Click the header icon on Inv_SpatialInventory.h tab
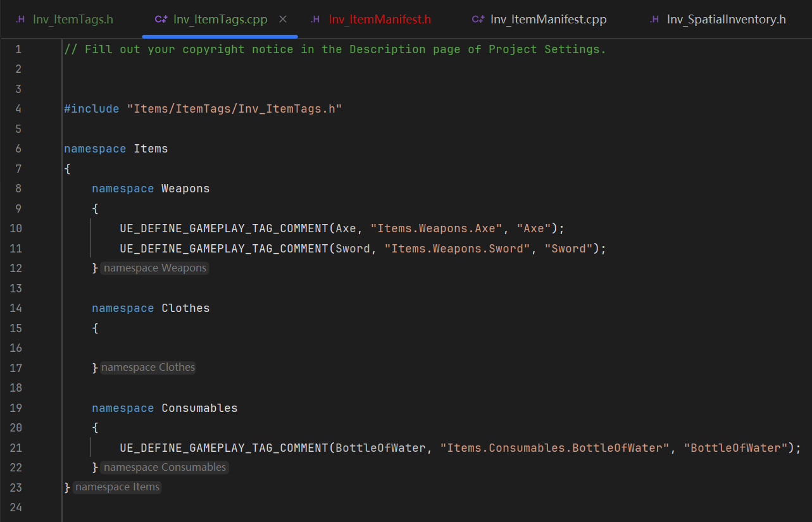Viewport: 812px width, 522px height. pos(654,19)
